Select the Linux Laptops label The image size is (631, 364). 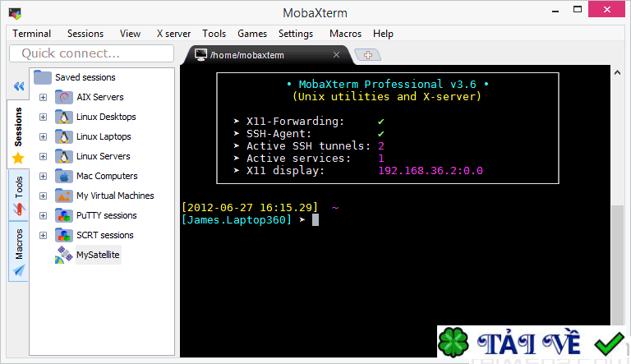(x=104, y=136)
